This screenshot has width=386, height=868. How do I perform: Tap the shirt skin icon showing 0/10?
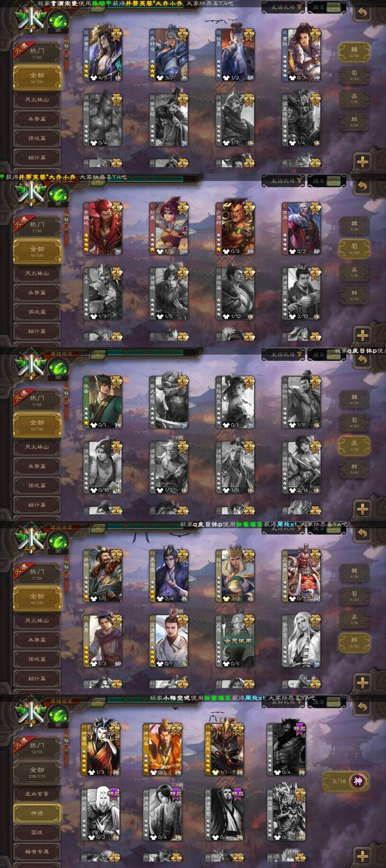coord(95,490)
